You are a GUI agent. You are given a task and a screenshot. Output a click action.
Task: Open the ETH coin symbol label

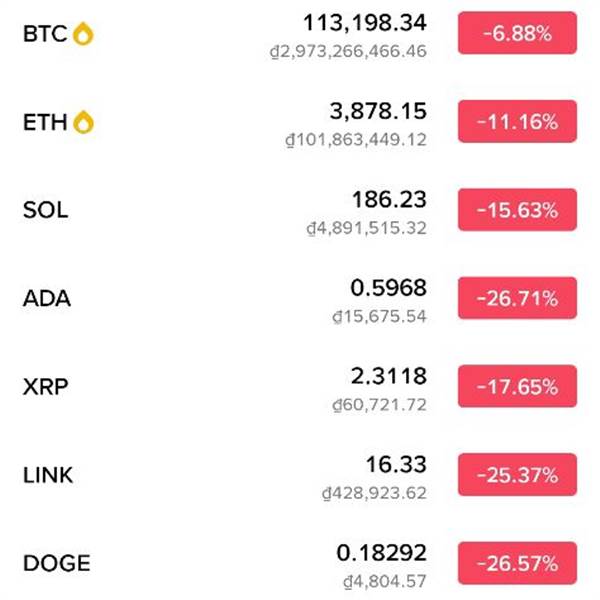45,122
